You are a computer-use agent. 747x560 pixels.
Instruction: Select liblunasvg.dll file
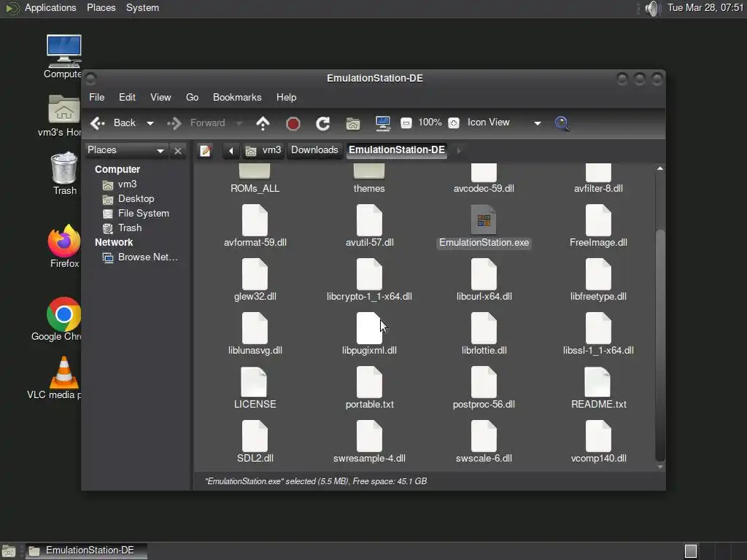(255, 334)
